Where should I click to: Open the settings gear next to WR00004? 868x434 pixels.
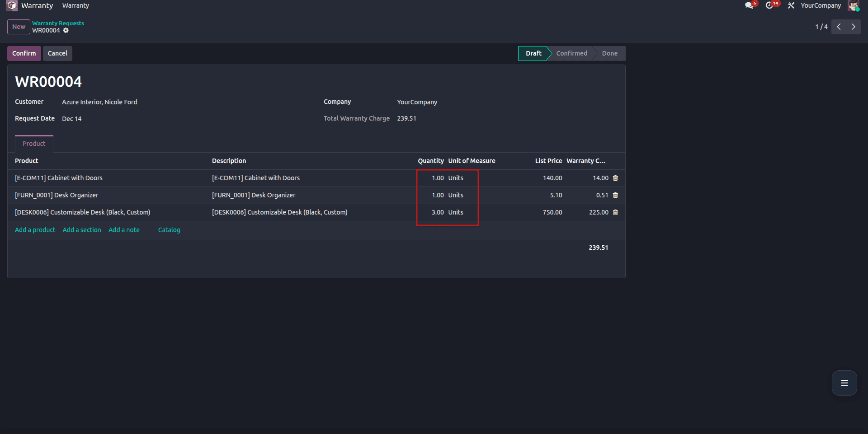[x=66, y=30]
